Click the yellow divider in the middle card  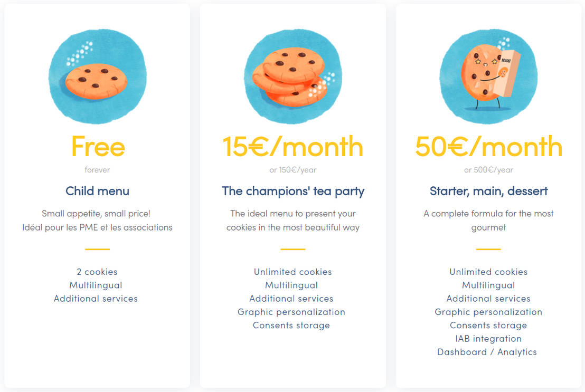click(293, 249)
